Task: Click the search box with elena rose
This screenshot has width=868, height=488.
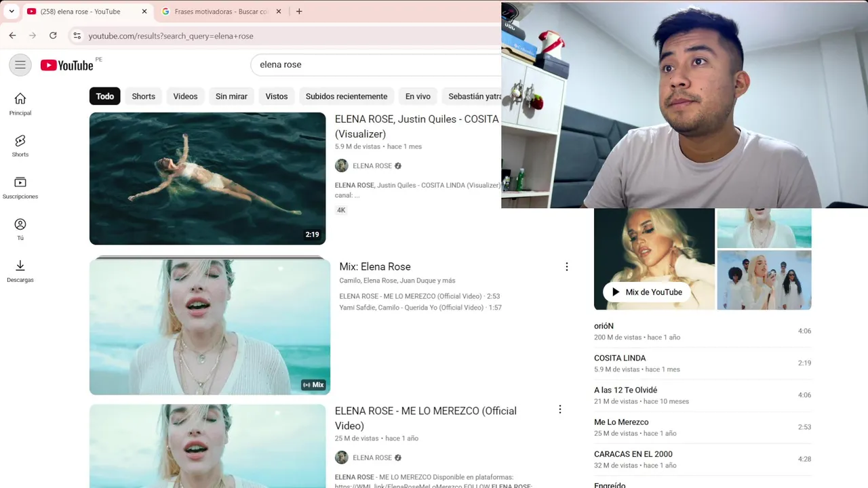Action: click(376, 65)
